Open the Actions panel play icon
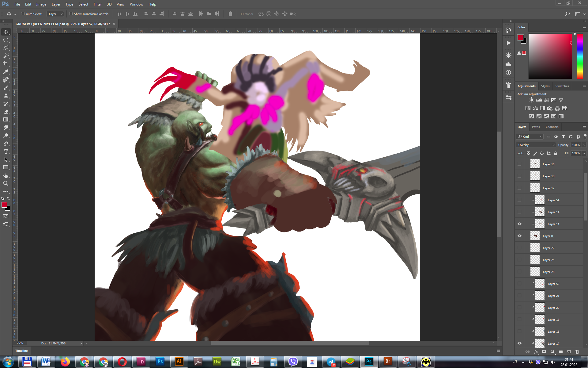The width and height of the screenshot is (588, 368). tap(508, 43)
